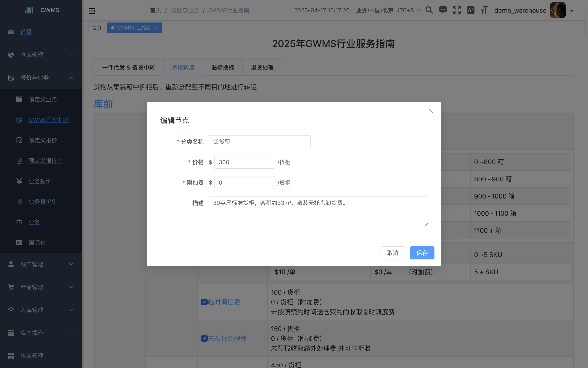Click the 5 + SKU table cell
Image resolution: width=588 pixels, height=368 pixels.
[x=520, y=272]
